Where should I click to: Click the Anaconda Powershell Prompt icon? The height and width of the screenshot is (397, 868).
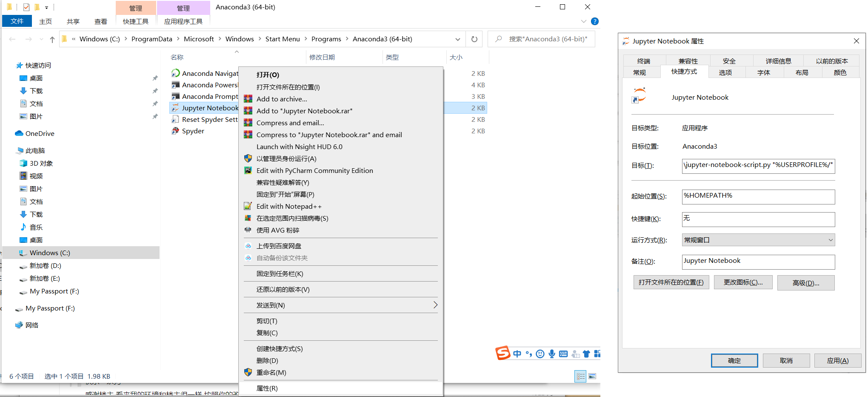(175, 85)
